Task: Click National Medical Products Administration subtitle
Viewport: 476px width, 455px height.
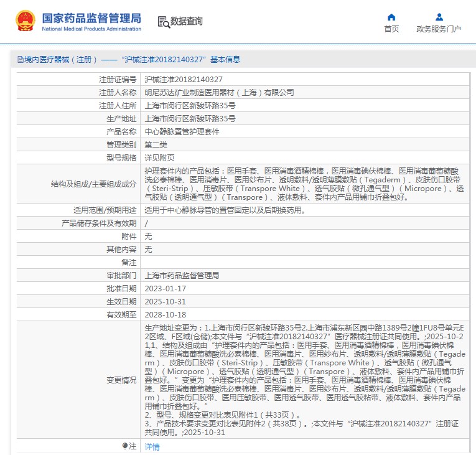Action: pos(91,29)
